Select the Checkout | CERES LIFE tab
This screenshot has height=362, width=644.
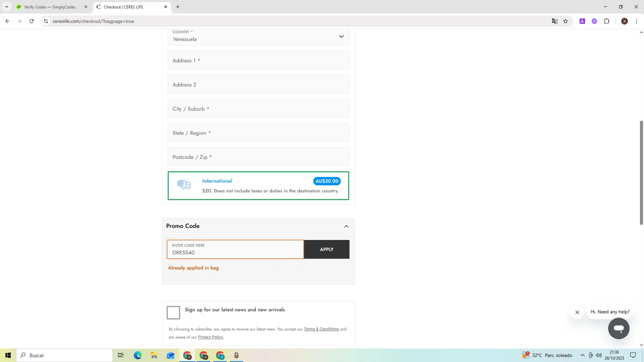(132, 7)
